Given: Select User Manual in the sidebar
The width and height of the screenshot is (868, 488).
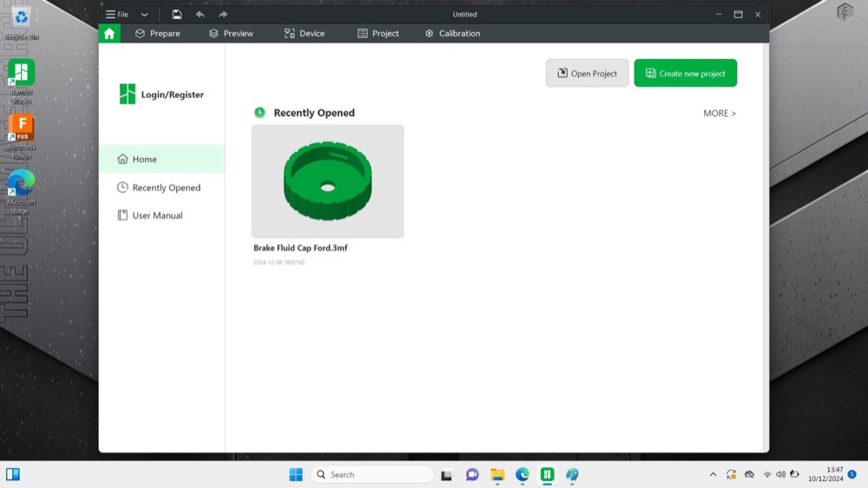Looking at the screenshot, I should (157, 215).
